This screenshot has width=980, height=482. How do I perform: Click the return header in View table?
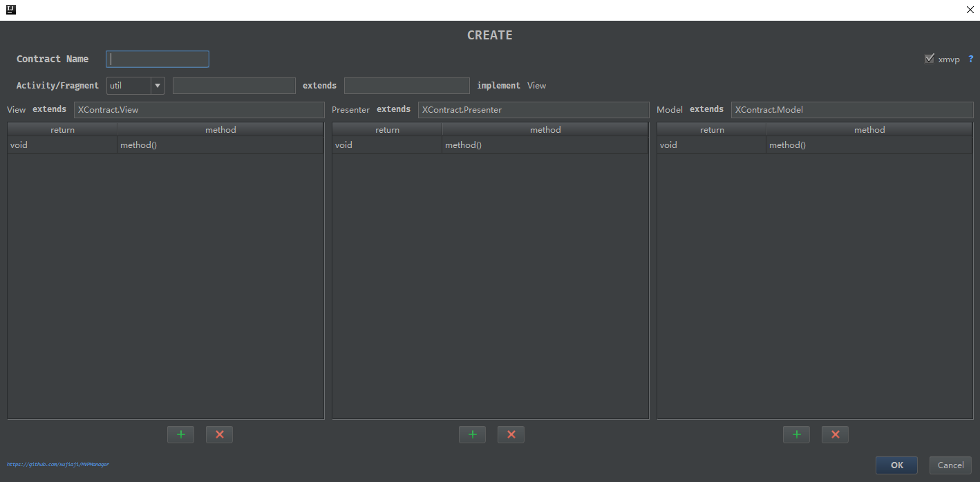click(x=63, y=129)
